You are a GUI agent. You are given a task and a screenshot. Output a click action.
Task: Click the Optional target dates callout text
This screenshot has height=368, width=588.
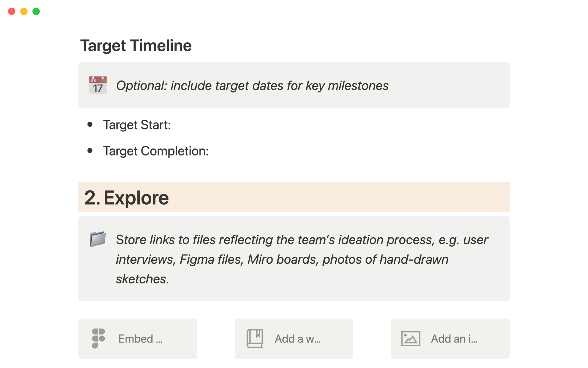click(252, 86)
